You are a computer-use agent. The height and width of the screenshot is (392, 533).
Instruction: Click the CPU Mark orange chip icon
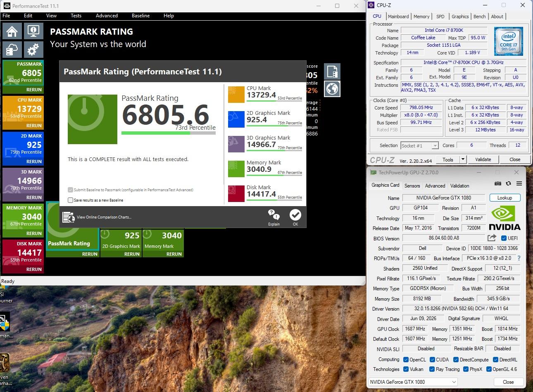[x=236, y=94]
